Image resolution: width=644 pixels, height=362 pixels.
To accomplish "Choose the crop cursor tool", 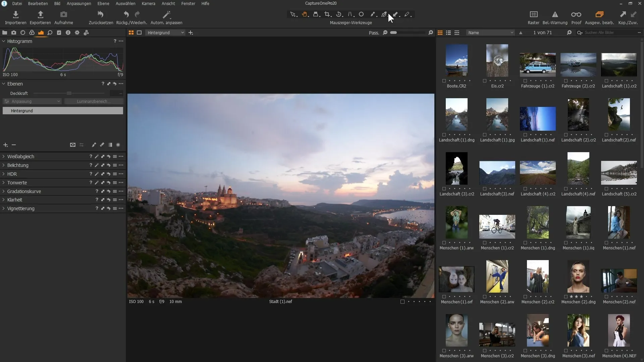I will (327, 14).
